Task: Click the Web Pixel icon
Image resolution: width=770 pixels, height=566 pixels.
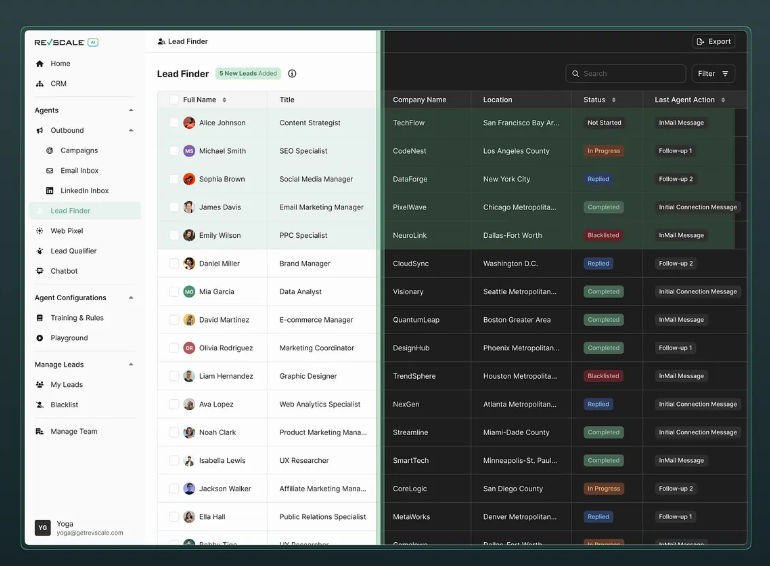Action: pos(40,231)
